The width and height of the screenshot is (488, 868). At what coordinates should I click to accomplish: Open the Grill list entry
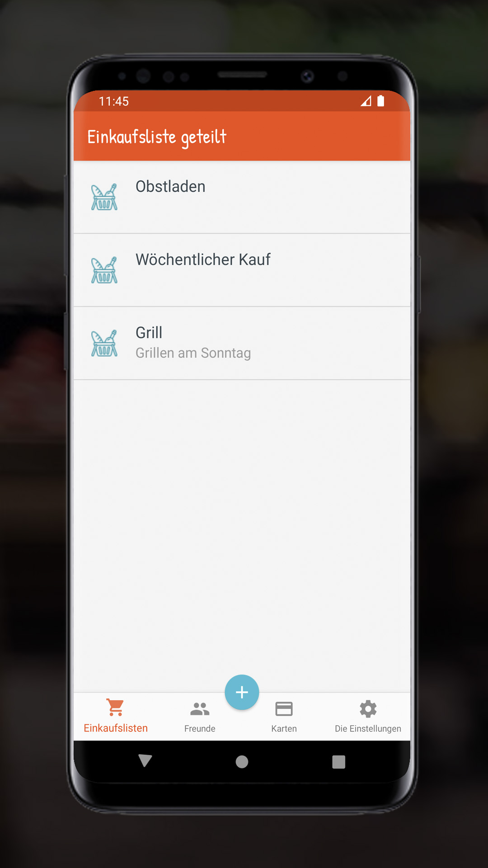(242, 344)
